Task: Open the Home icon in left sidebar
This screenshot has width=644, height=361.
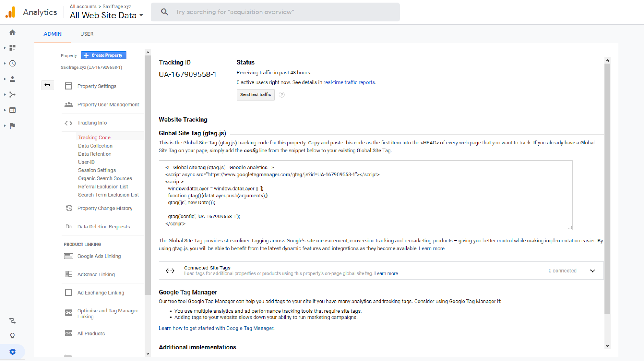Action: 12,32
